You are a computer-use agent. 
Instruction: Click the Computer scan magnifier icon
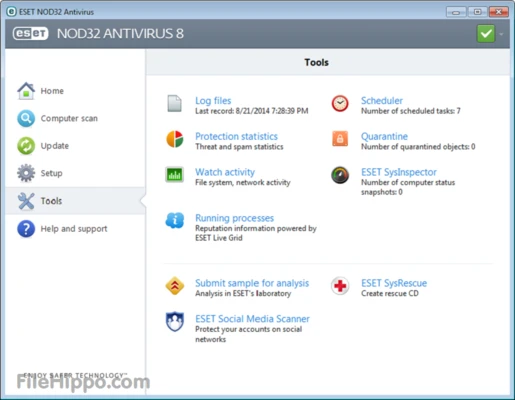(x=26, y=118)
